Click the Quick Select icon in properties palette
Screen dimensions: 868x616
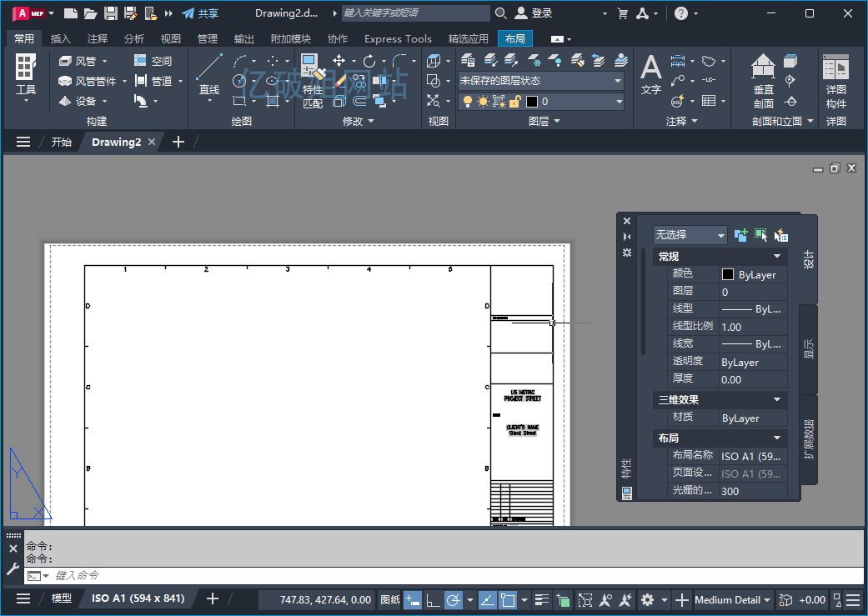[x=780, y=236]
